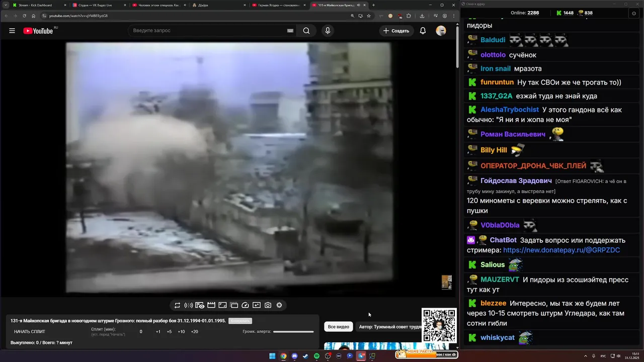Click the YouTube search magnifier button
The image size is (644, 362).
[x=306, y=31]
